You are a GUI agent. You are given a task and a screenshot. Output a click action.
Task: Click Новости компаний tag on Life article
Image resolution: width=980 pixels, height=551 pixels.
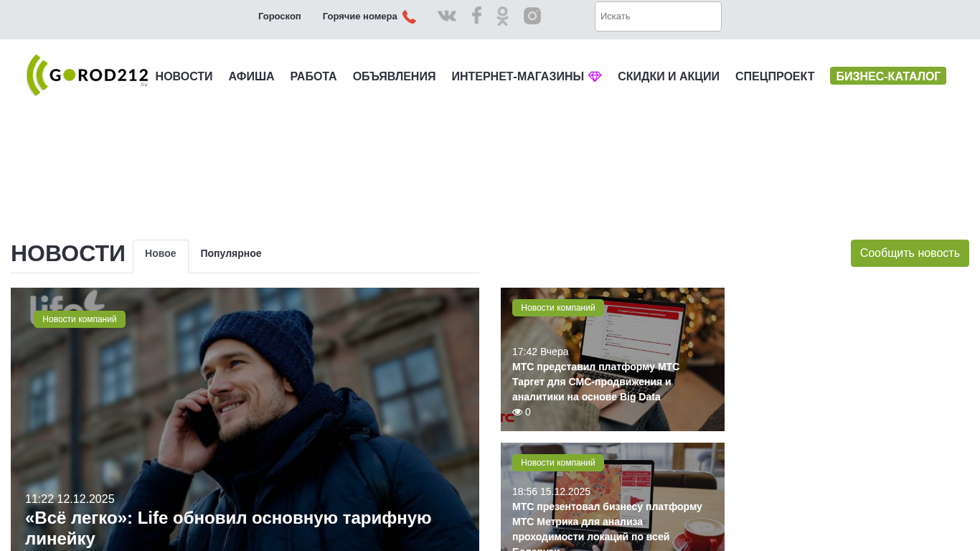click(x=80, y=319)
